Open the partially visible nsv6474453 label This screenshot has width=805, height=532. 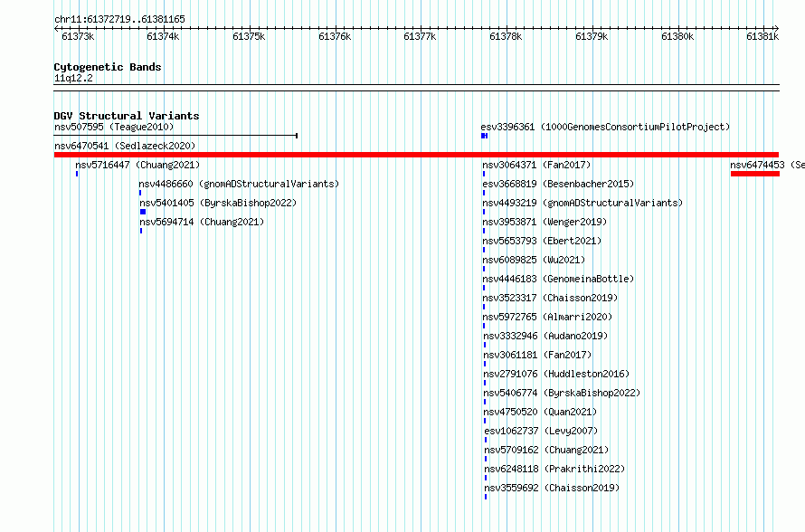768,165
